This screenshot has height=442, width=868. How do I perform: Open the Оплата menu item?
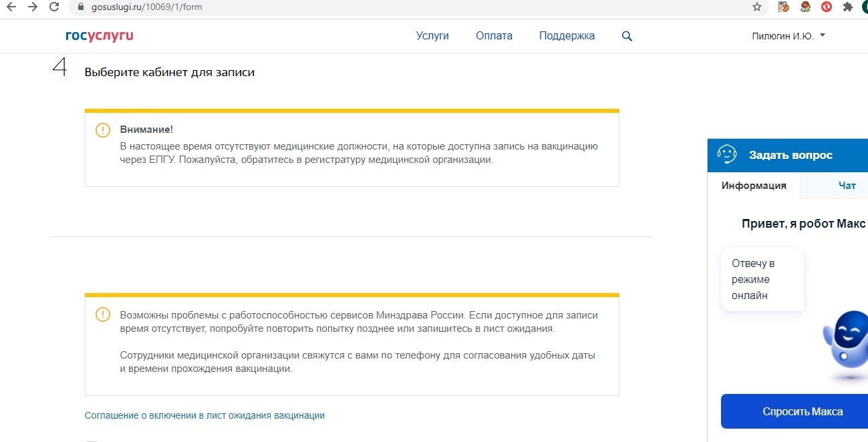click(x=494, y=36)
